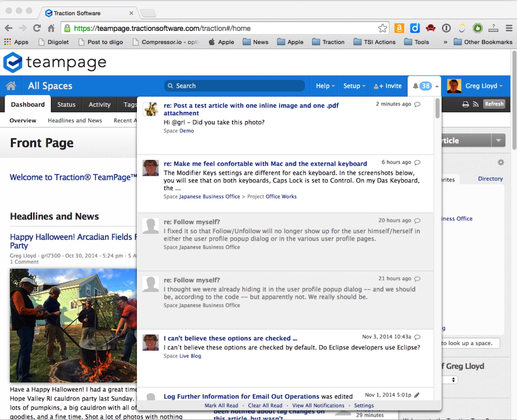This screenshot has height=420, width=517.
Task: Open View All Notifications link
Action: point(318,405)
